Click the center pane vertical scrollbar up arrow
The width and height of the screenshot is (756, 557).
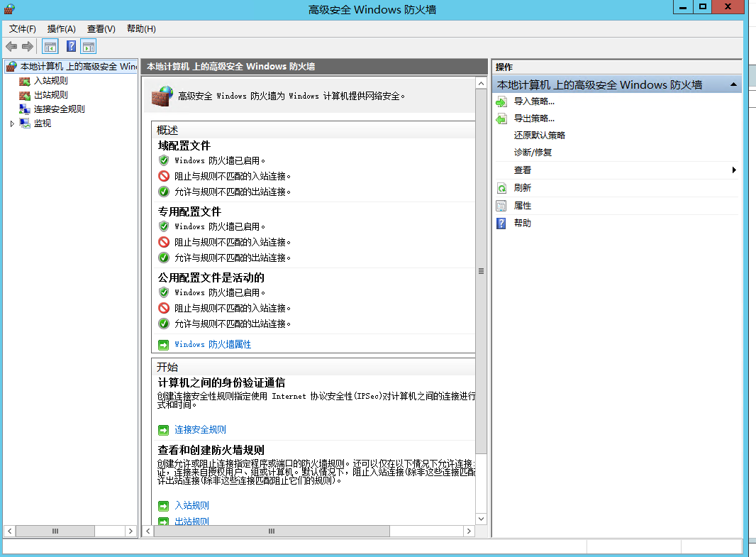pos(481,84)
